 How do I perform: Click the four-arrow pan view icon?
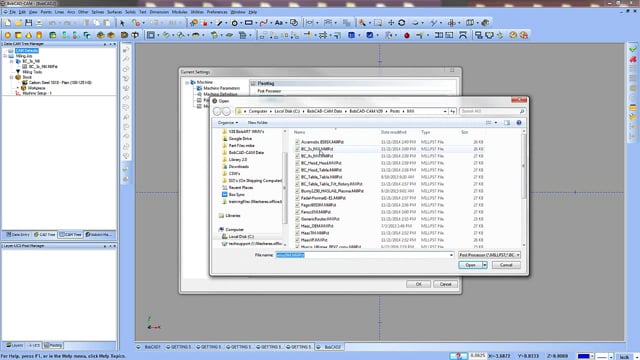point(391,23)
